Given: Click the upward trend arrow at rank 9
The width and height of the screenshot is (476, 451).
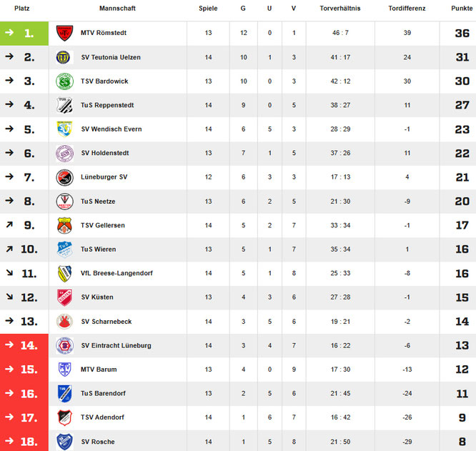Looking at the screenshot, I should (x=9, y=225).
